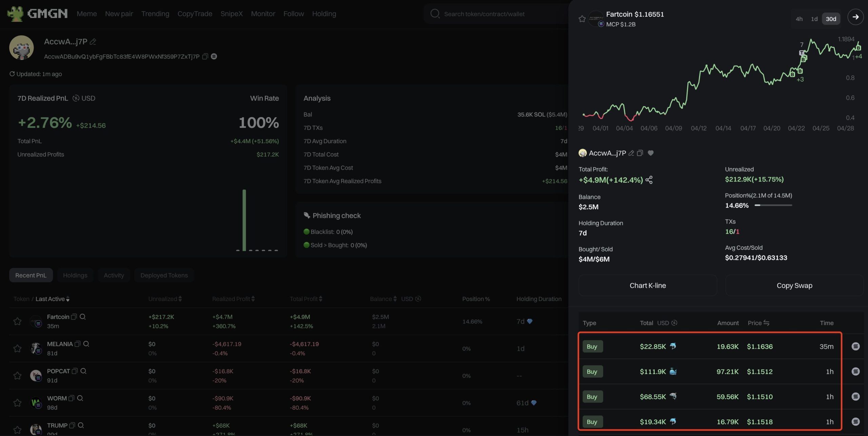Click the Copy Swap button

point(794,285)
